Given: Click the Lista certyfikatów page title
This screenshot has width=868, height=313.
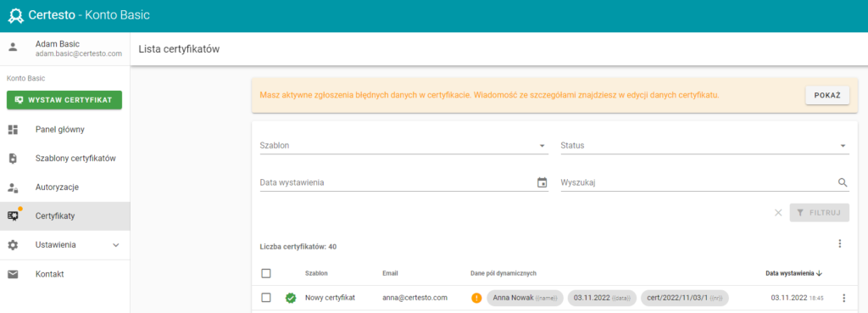Looking at the screenshot, I should [x=180, y=49].
